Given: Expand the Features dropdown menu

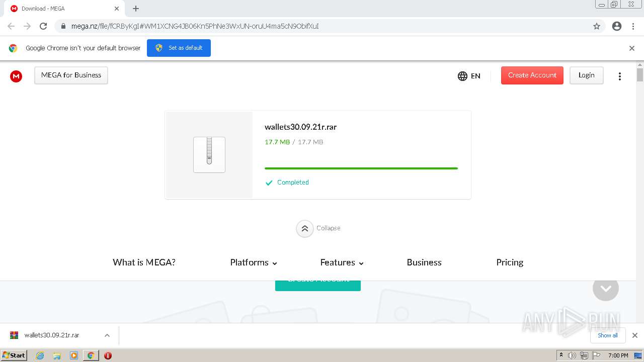Looking at the screenshot, I should (342, 262).
